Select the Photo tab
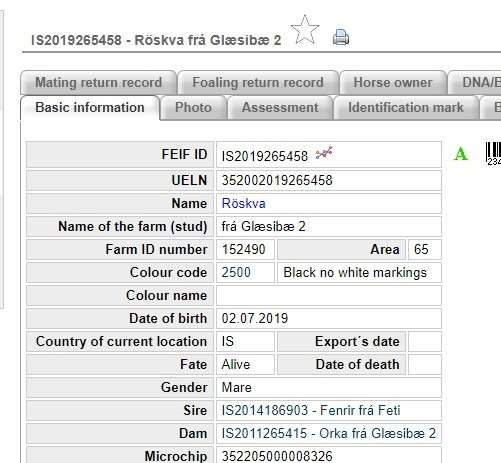The image size is (501, 463). click(x=193, y=108)
